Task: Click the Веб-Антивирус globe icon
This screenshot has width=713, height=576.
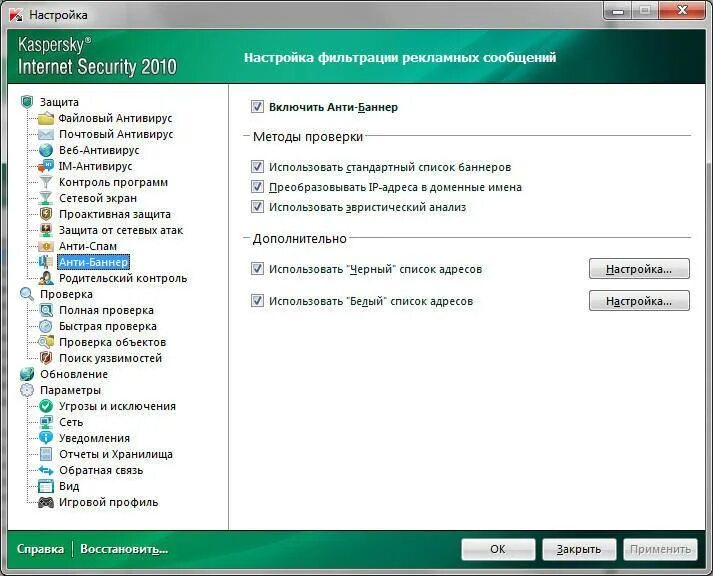Action: [x=45, y=150]
